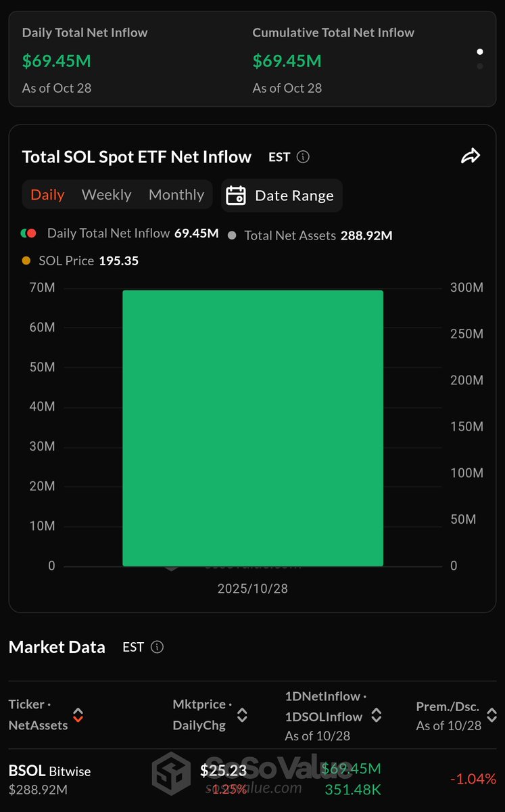Click the share arrow icon on chart
This screenshot has width=505, height=812.
pyautogui.click(x=470, y=156)
